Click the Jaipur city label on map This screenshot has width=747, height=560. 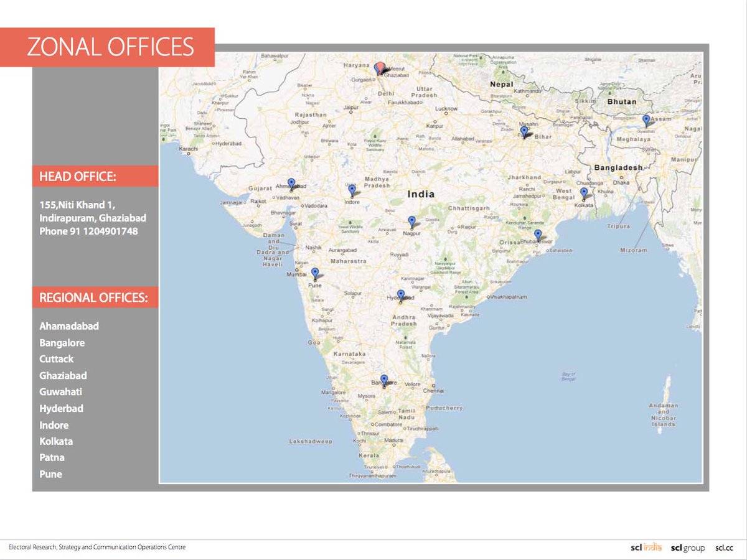coord(351,107)
